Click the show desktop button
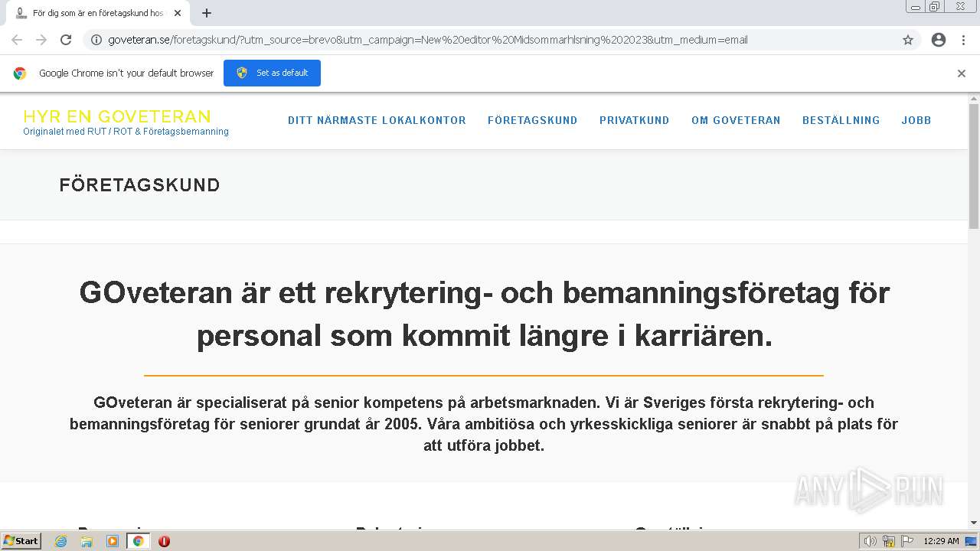Viewport: 980px width, 551px height. click(972, 541)
